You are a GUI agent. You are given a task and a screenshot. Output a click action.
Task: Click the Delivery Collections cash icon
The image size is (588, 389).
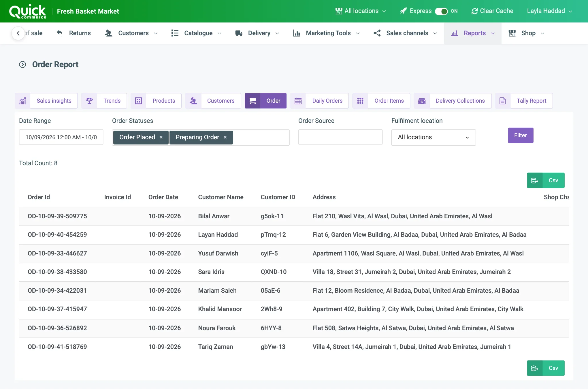tap(422, 101)
